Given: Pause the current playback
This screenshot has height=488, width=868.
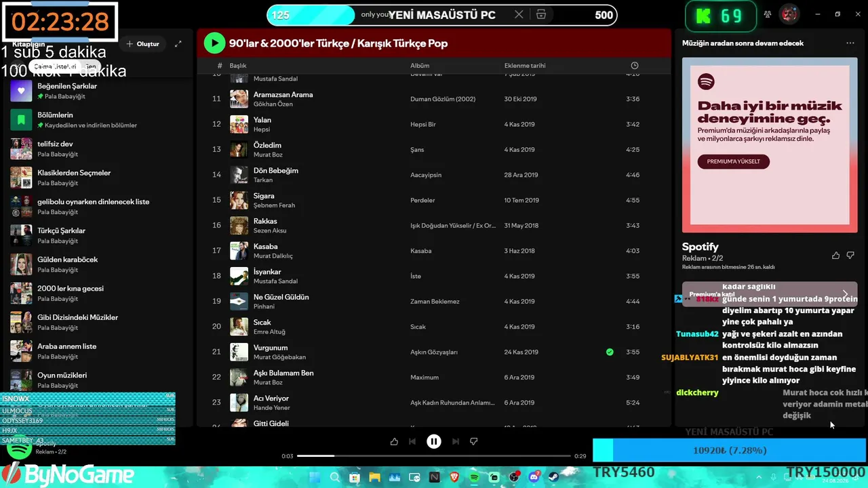Looking at the screenshot, I should coord(434,442).
